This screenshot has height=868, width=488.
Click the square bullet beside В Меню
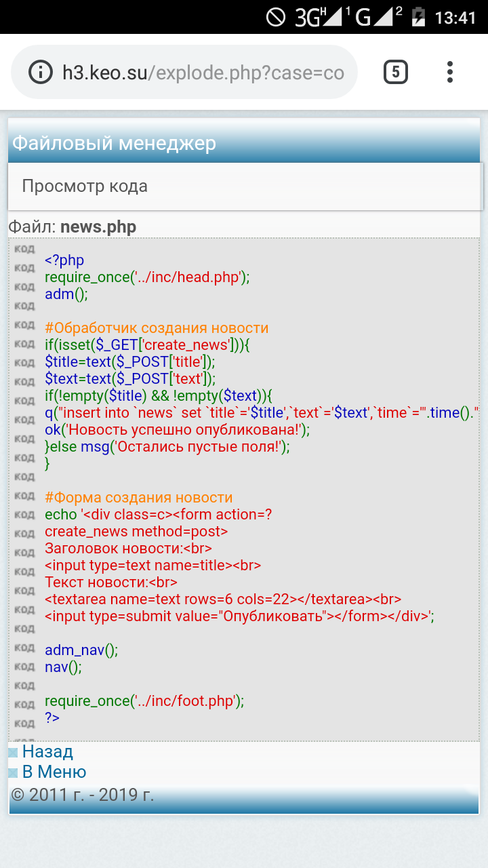click(x=13, y=773)
